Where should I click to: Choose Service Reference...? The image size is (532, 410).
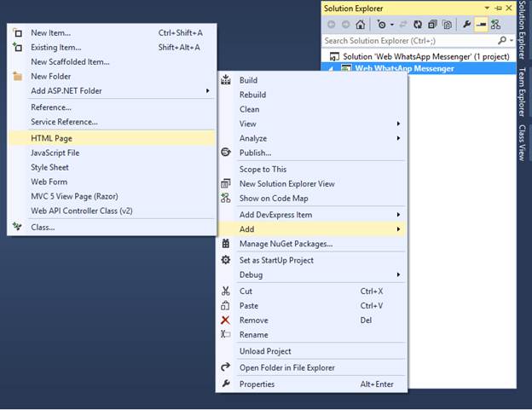[112, 122]
